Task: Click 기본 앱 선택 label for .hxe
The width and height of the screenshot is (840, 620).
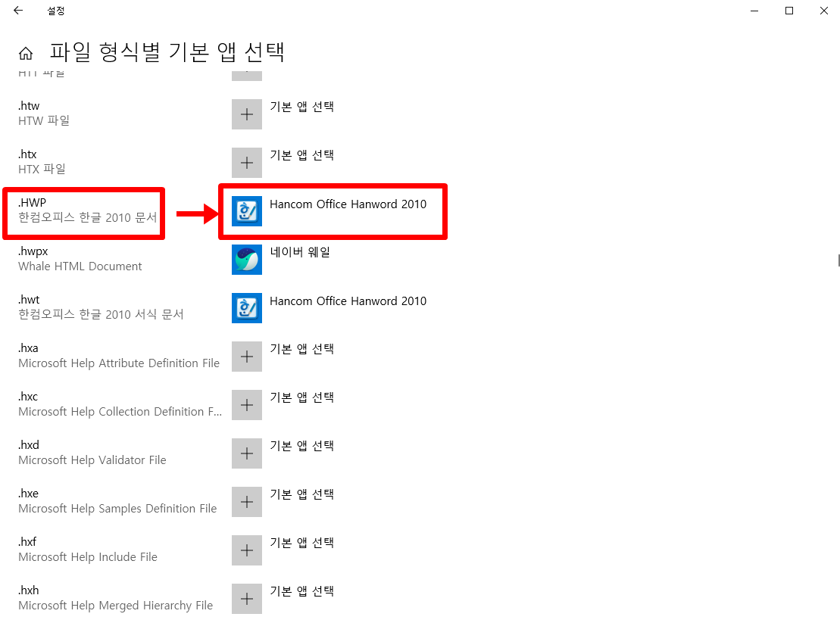Action: [x=302, y=494]
